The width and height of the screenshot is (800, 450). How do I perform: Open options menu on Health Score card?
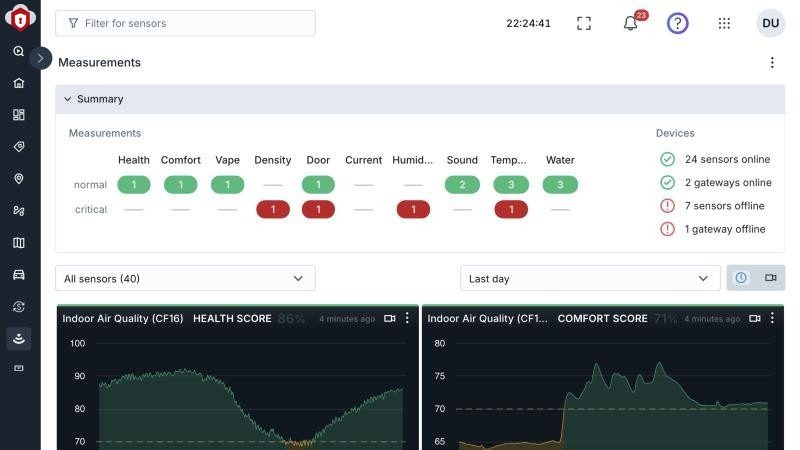point(407,318)
